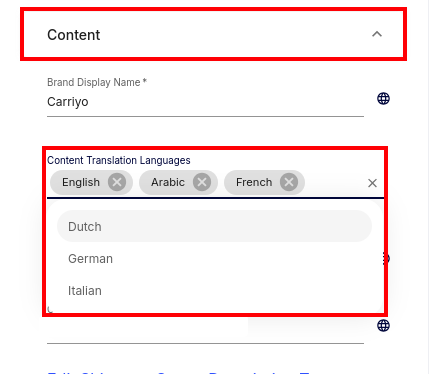Remove the English language chip
The image size is (429, 374).
tap(117, 182)
